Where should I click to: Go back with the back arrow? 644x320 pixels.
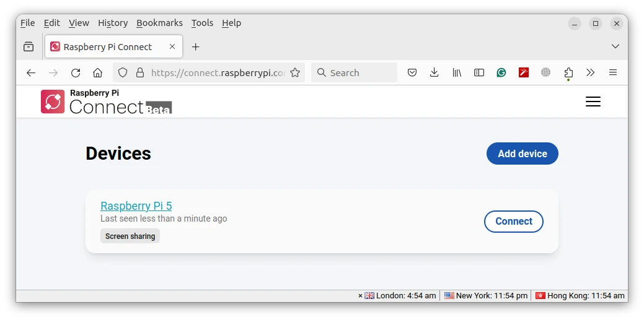[x=31, y=73]
